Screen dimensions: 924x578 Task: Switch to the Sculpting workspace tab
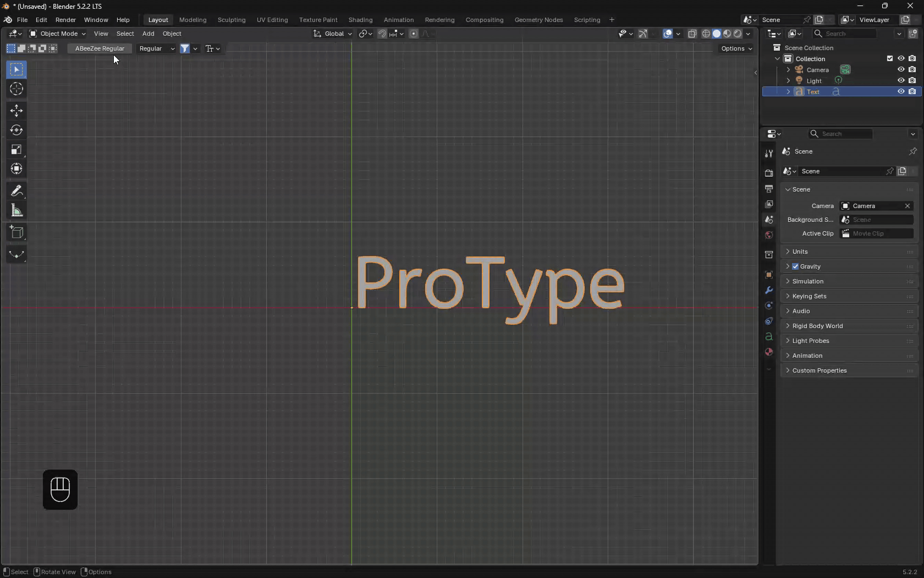coord(232,20)
